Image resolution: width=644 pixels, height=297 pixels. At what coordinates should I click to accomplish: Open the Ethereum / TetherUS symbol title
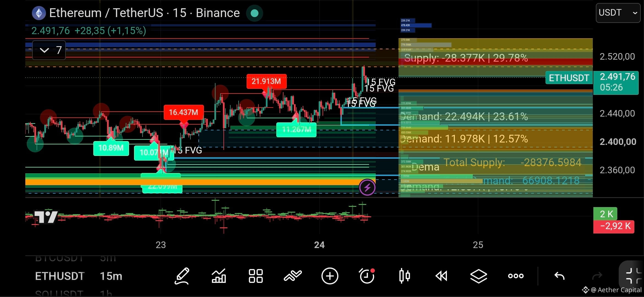tap(144, 13)
